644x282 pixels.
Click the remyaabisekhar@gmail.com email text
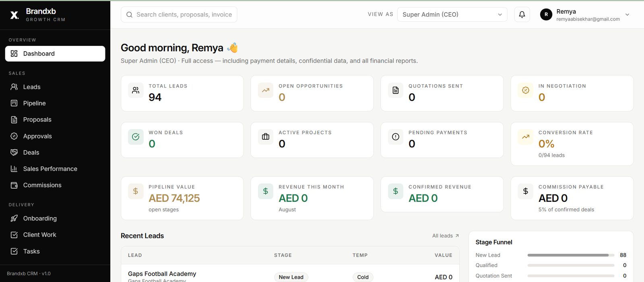pos(588,19)
